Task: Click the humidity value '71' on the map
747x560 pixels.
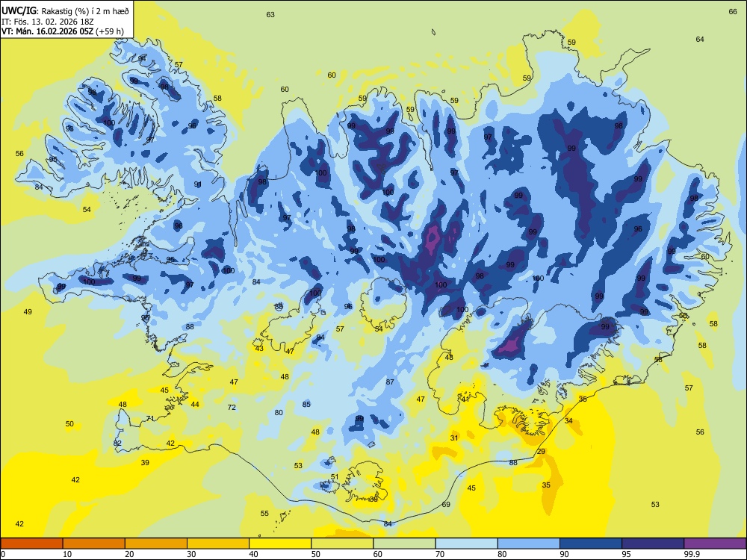Action: point(150,419)
